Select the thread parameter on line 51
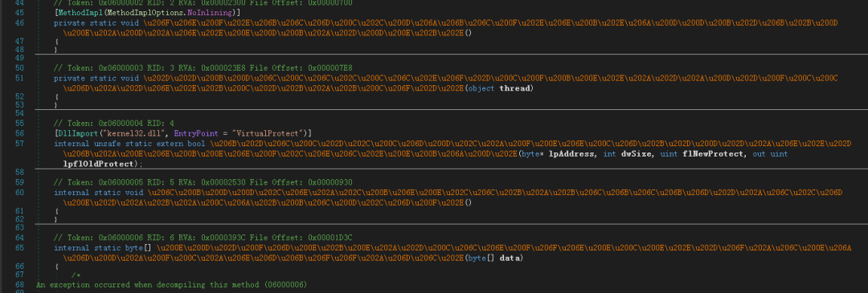Viewport: 868px width, 293px height. click(x=517, y=88)
